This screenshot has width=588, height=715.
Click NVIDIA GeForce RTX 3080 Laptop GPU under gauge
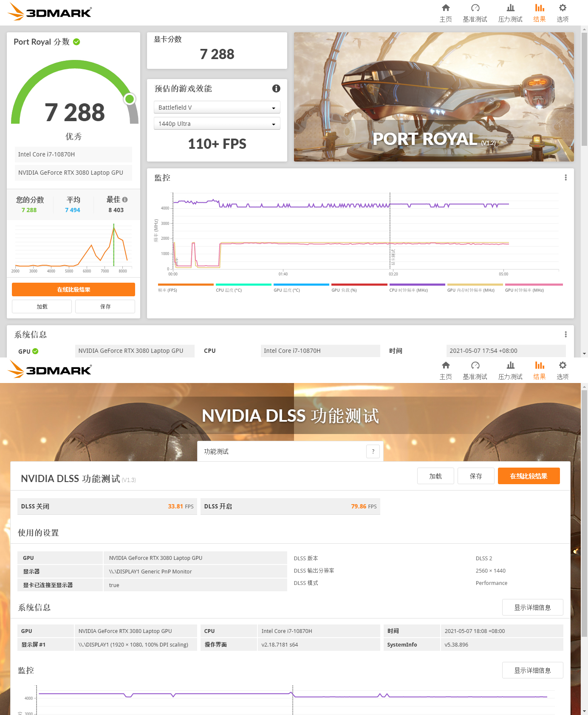pyautogui.click(x=73, y=173)
